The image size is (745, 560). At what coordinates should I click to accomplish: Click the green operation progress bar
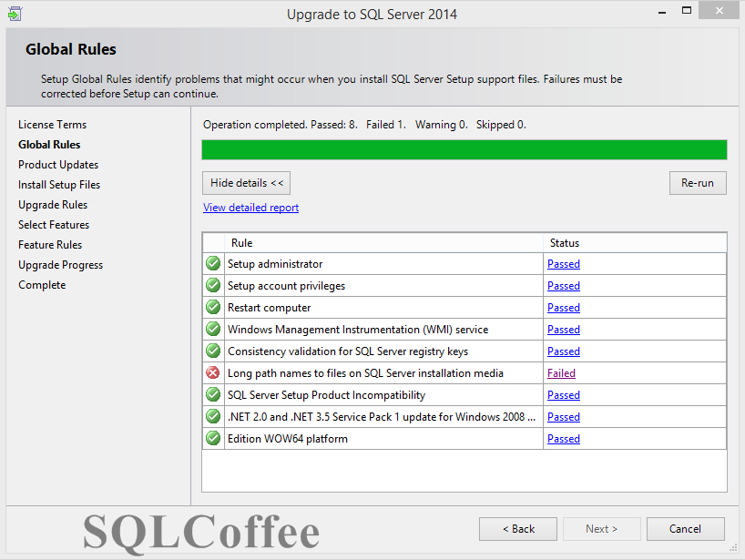[x=464, y=150]
